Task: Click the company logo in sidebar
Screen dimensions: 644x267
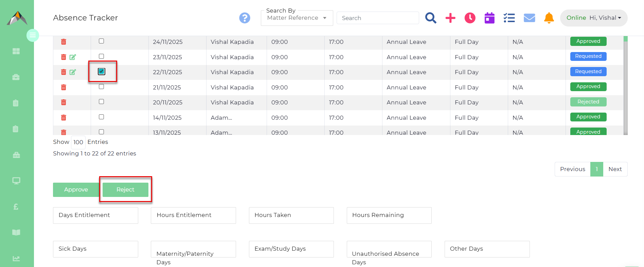Action: (17, 18)
